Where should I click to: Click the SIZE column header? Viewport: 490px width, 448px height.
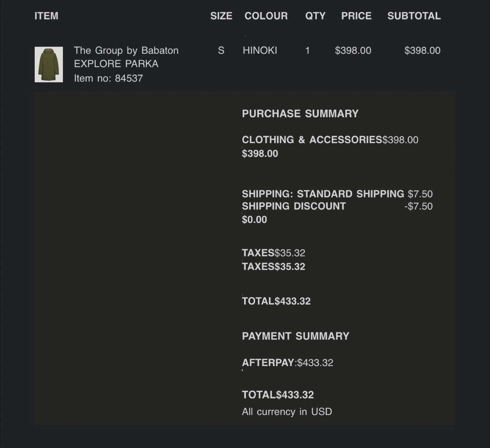click(221, 16)
